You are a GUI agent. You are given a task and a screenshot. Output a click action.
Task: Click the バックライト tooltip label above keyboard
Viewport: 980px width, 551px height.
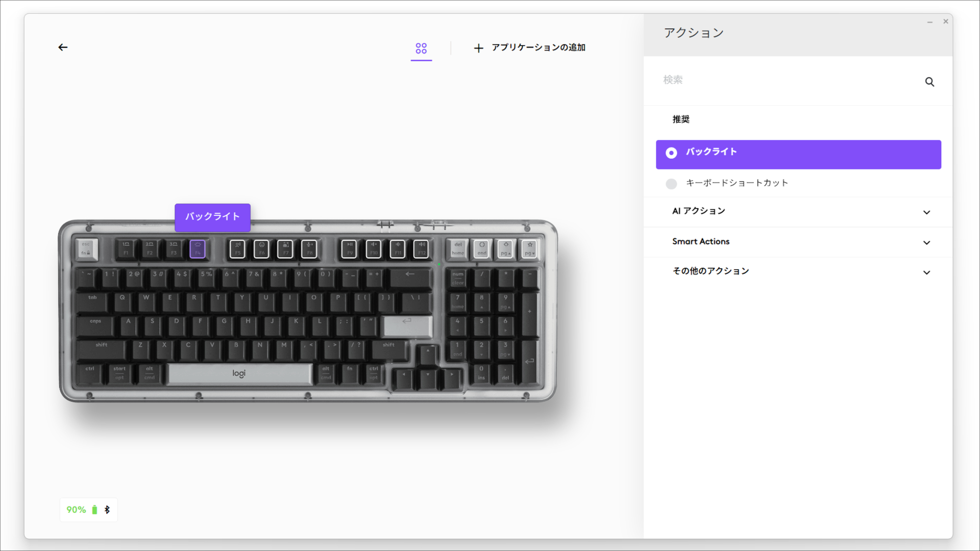click(x=212, y=217)
